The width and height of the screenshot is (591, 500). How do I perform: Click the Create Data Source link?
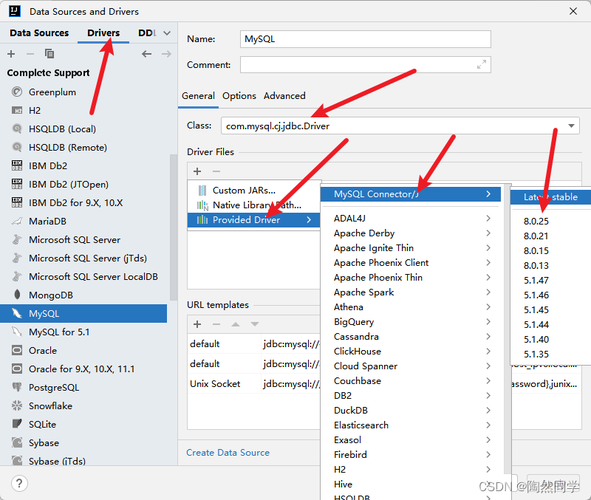(x=228, y=453)
